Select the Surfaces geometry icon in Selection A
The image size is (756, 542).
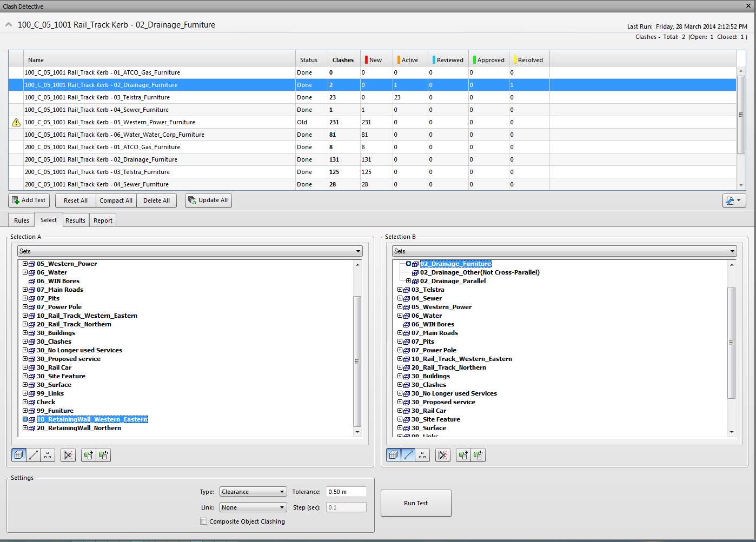(18, 455)
